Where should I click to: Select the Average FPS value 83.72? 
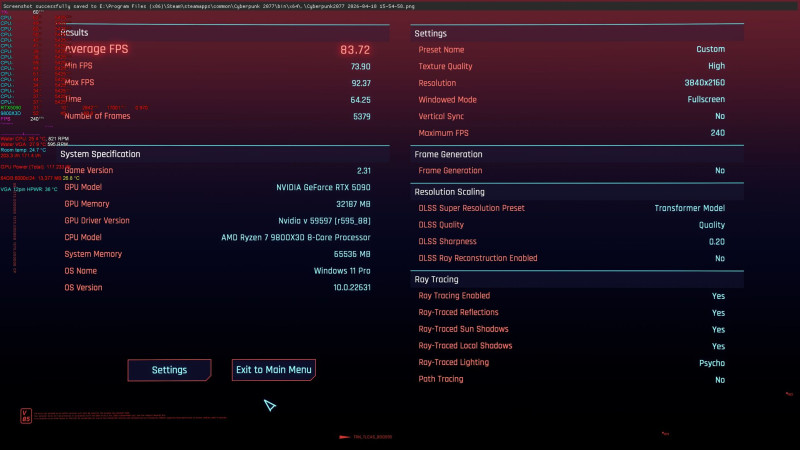click(355, 49)
